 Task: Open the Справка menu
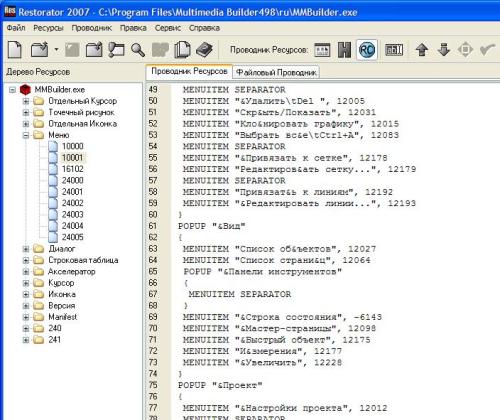[204, 28]
